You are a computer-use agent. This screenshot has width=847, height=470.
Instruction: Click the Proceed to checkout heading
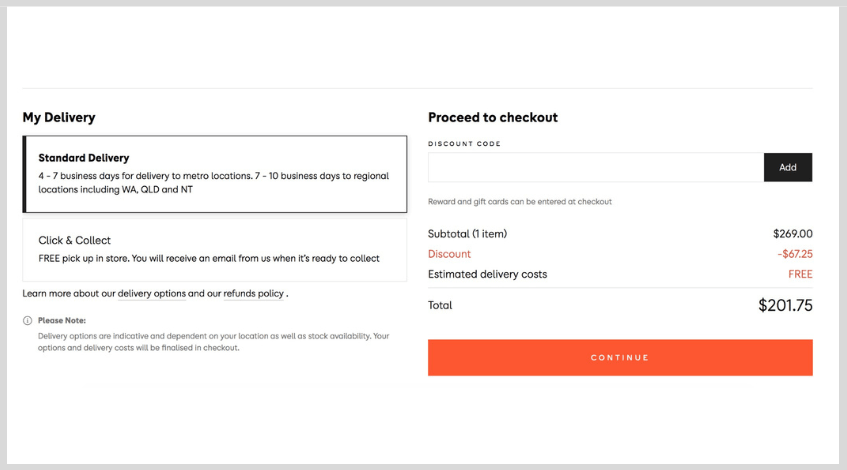(x=493, y=117)
